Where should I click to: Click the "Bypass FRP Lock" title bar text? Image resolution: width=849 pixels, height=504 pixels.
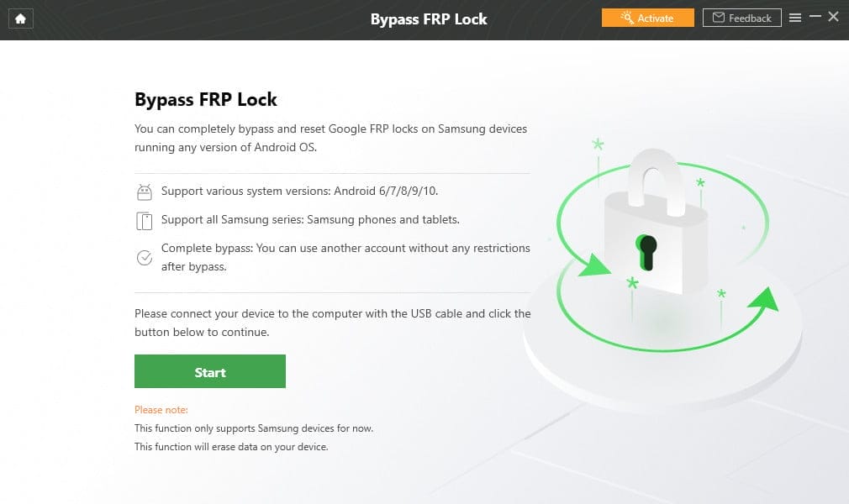click(429, 18)
